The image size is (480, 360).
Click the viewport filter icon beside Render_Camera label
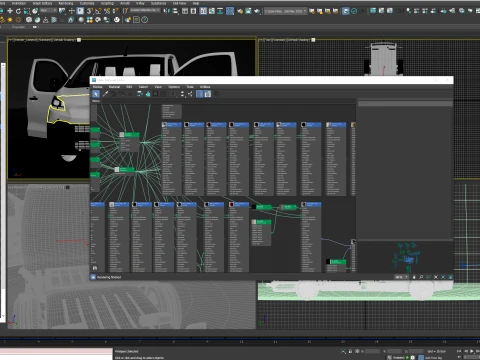(79, 40)
